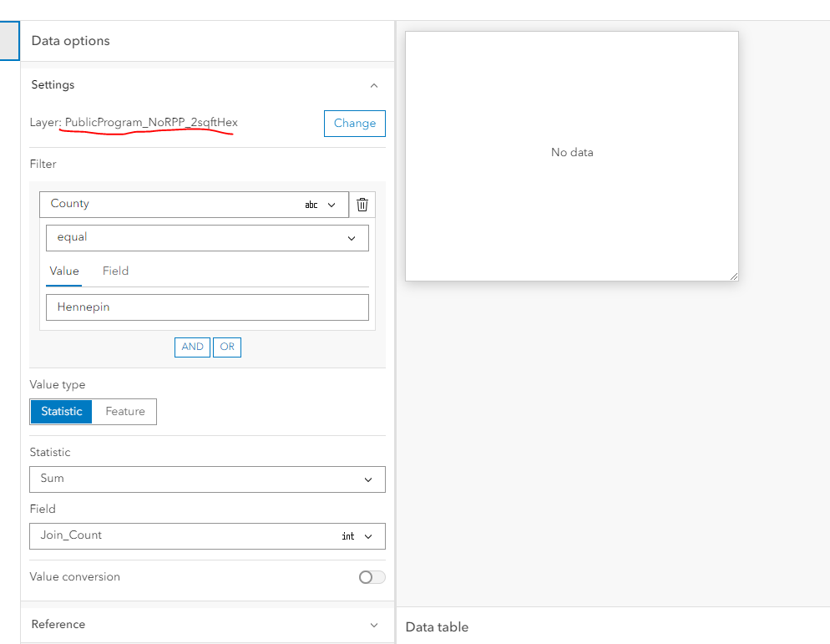Select the Statistic value type
Screen dimensions: 830x644
point(62,412)
